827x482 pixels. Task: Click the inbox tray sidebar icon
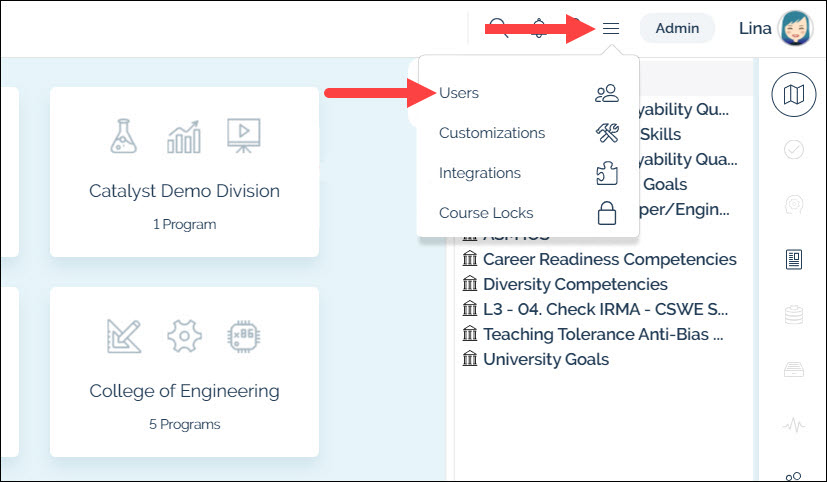pyautogui.click(x=794, y=370)
